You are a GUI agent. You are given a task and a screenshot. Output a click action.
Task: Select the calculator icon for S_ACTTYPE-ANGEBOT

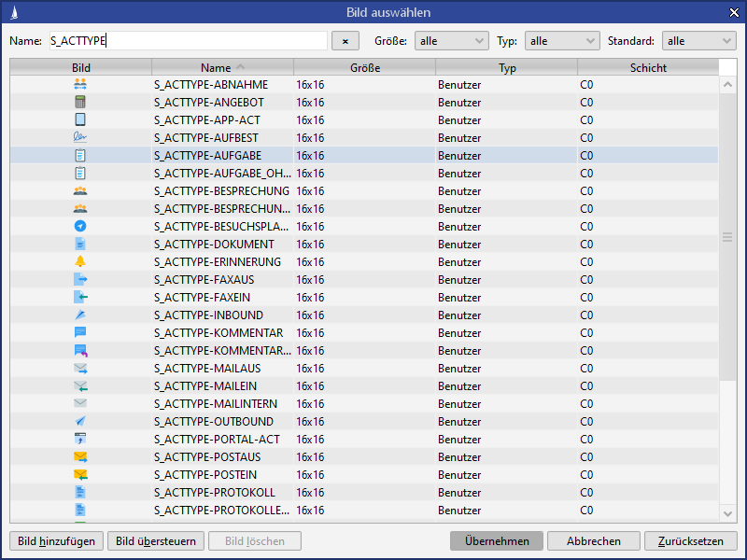(x=80, y=102)
